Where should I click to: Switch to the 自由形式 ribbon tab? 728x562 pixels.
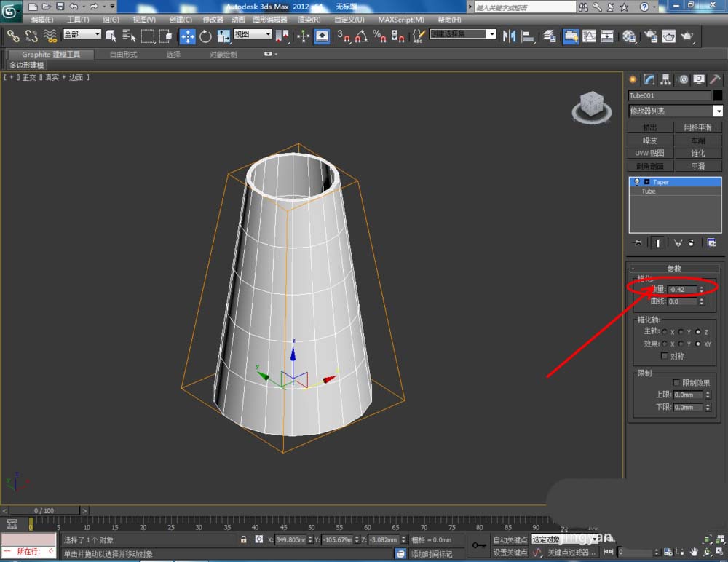coord(123,54)
